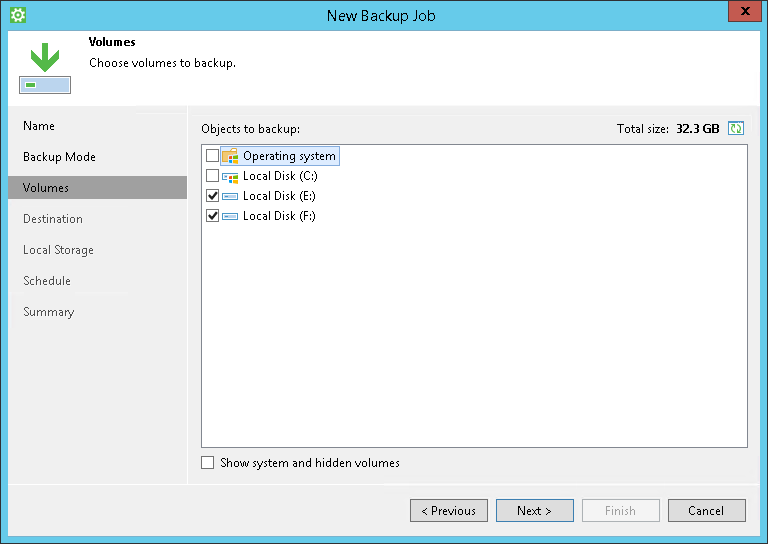Cancel the new backup job
768x544 pixels.
click(x=707, y=511)
